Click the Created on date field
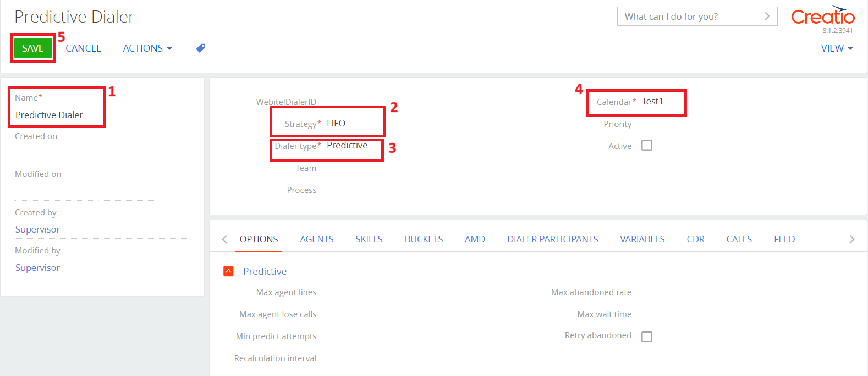 pos(54,153)
